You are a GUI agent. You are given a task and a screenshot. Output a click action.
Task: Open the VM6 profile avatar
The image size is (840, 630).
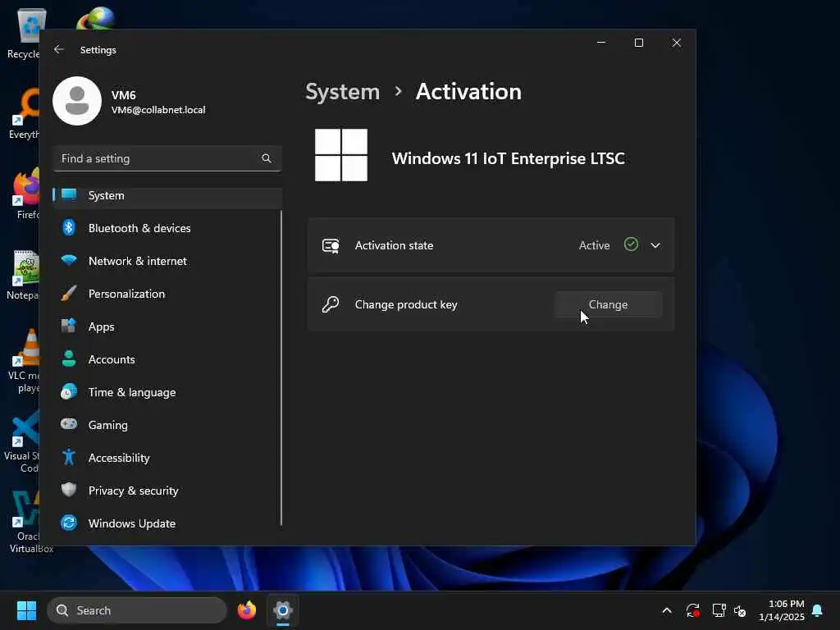(x=77, y=101)
